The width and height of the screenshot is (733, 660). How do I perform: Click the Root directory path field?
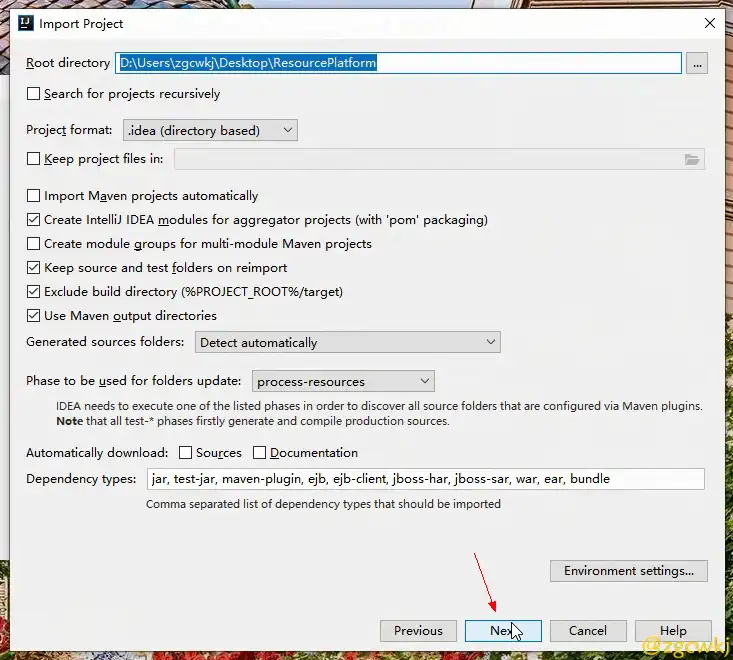pyautogui.click(x=398, y=63)
